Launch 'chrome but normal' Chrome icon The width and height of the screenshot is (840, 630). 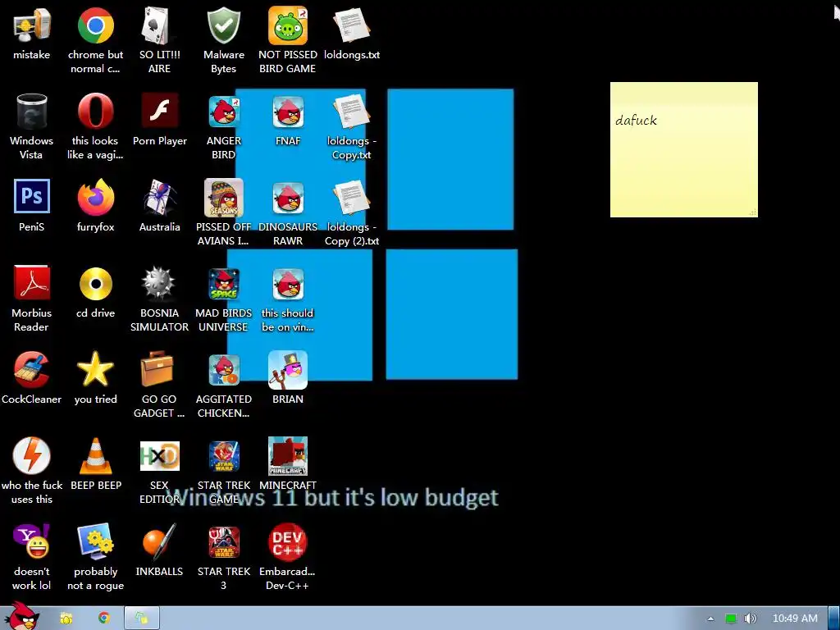[95, 25]
